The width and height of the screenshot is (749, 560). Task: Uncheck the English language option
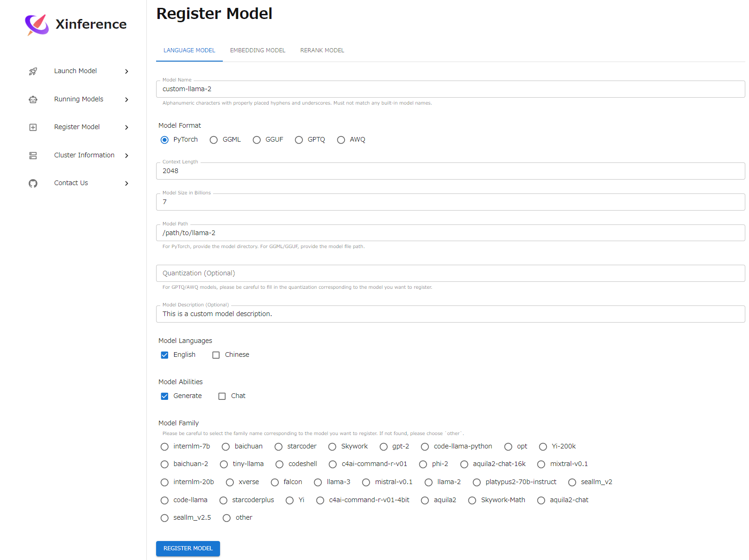164,355
